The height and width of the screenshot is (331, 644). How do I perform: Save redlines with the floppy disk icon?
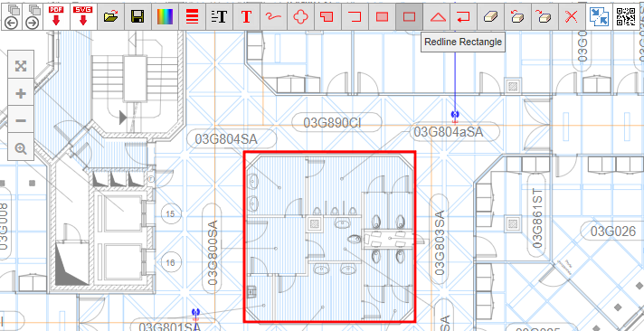(137, 16)
